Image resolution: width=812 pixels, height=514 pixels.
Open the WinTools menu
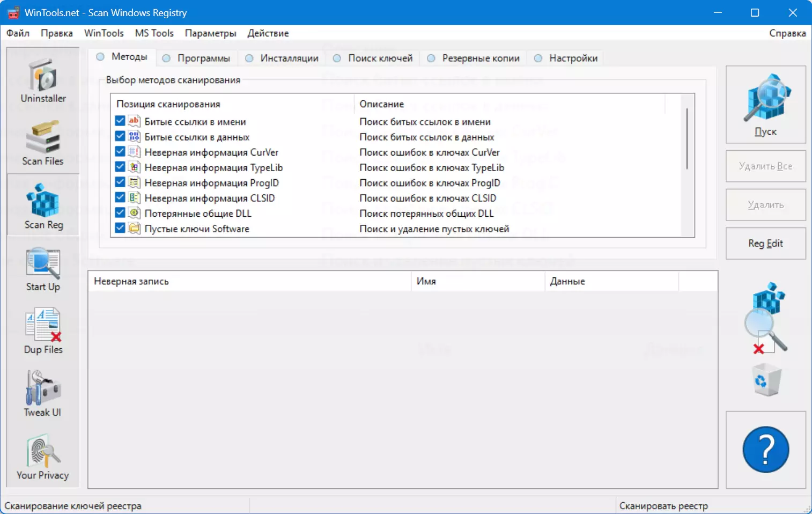pyautogui.click(x=104, y=33)
